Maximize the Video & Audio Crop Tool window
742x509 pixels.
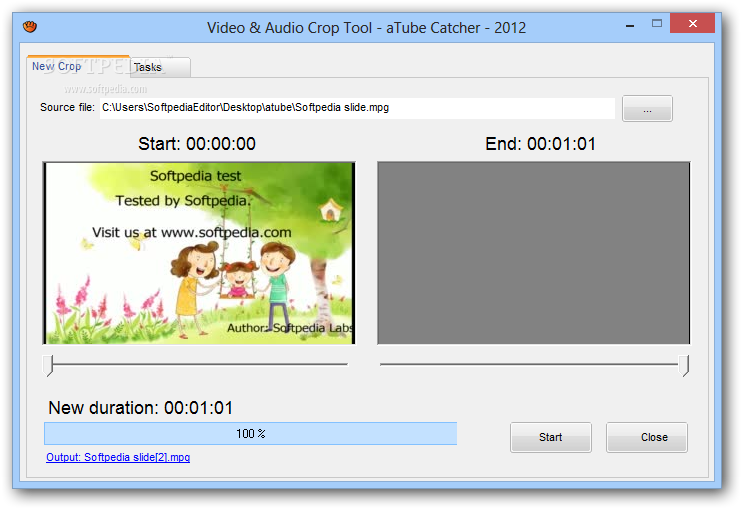(657, 24)
